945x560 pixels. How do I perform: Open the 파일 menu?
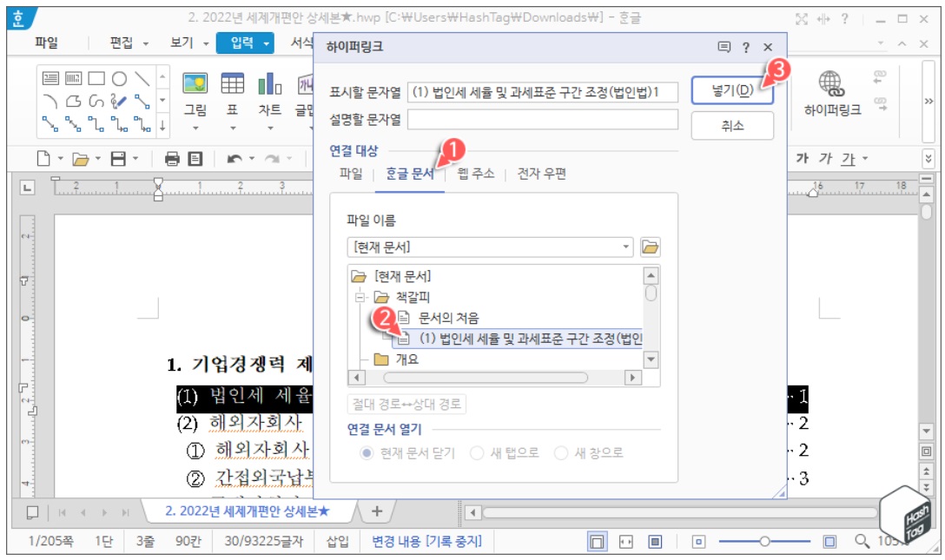[46, 43]
